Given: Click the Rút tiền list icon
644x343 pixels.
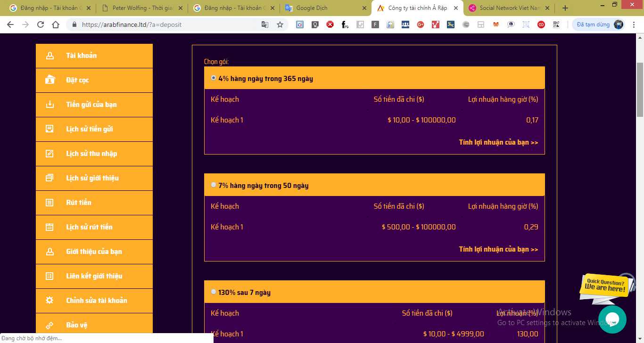Looking at the screenshot, I should 50,203.
